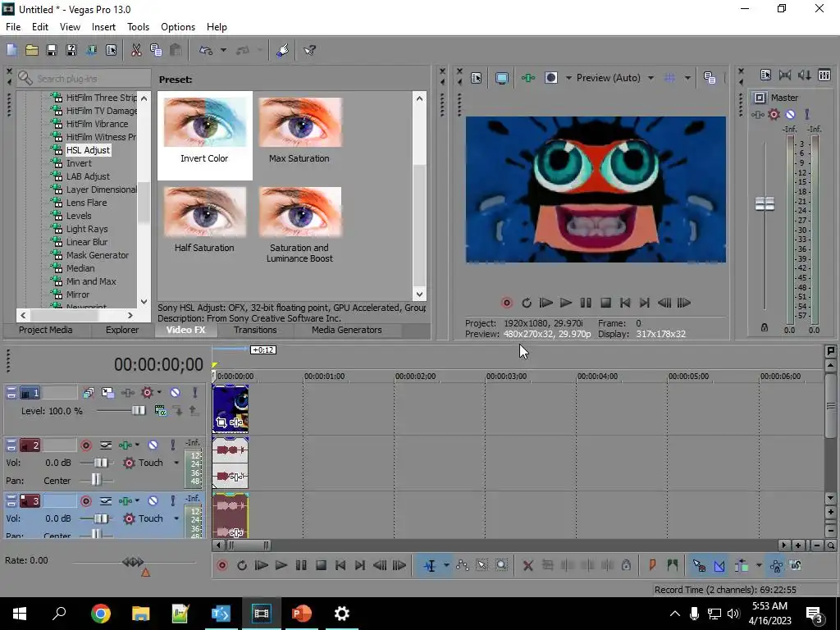The image size is (840, 630).
Task: Invert phase on audio track 3
Action: 106,501
